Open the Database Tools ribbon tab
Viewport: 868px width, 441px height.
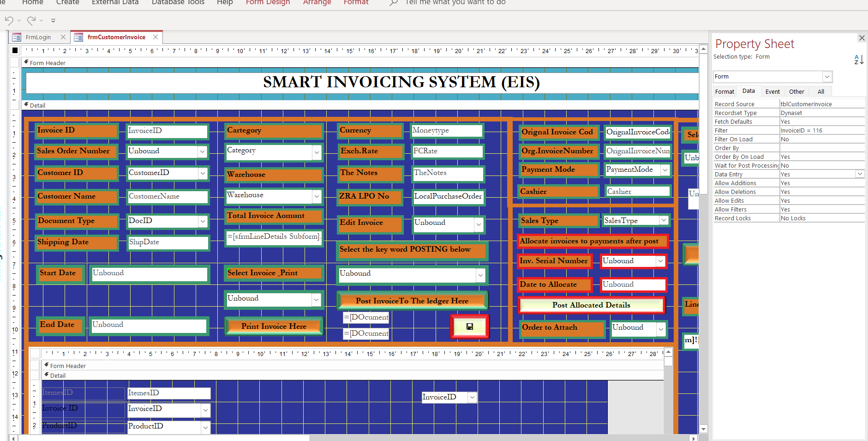pos(178,2)
